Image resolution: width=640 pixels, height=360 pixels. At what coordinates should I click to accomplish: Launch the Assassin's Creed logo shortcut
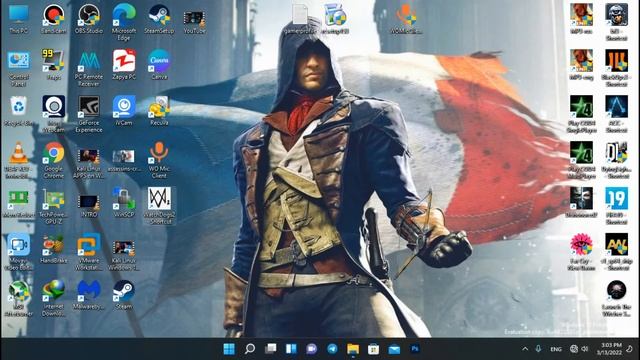(616, 114)
